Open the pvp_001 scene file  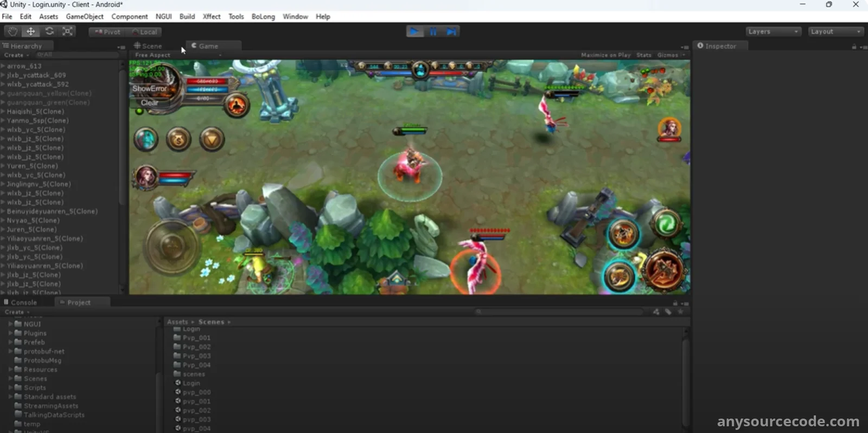pos(196,402)
